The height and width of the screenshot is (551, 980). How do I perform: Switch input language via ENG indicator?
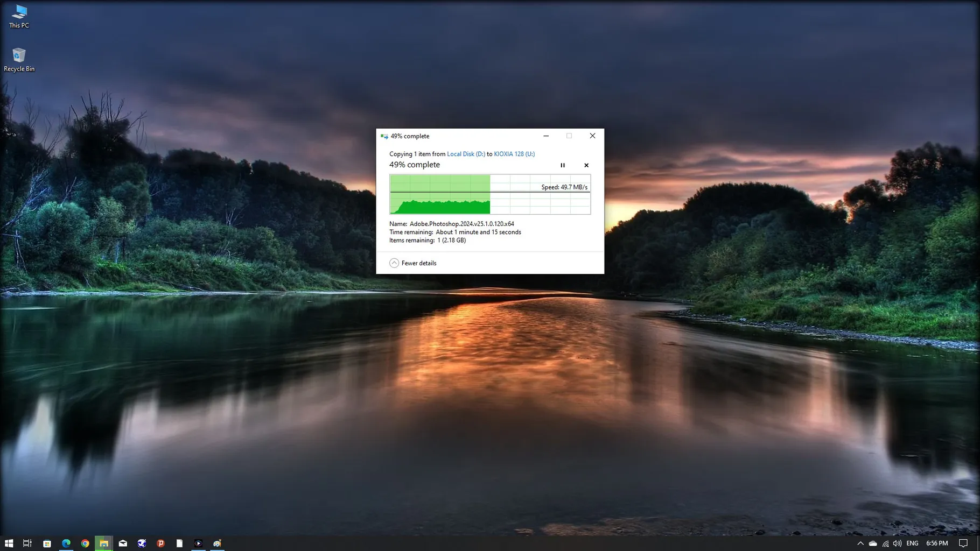(x=912, y=543)
